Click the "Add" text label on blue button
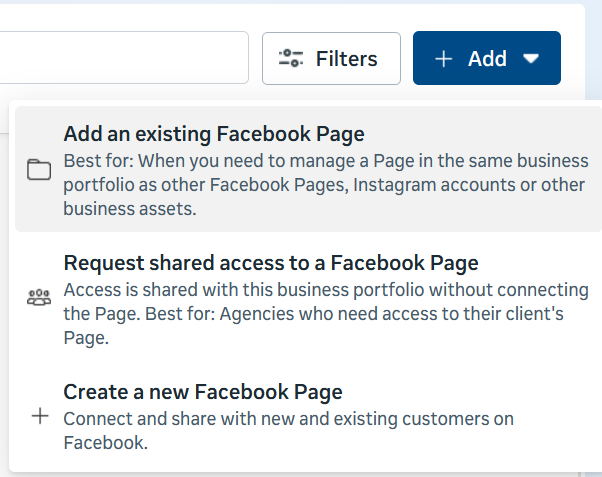The image size is (602, 477). pyautogui.click(x=487, y=59)
